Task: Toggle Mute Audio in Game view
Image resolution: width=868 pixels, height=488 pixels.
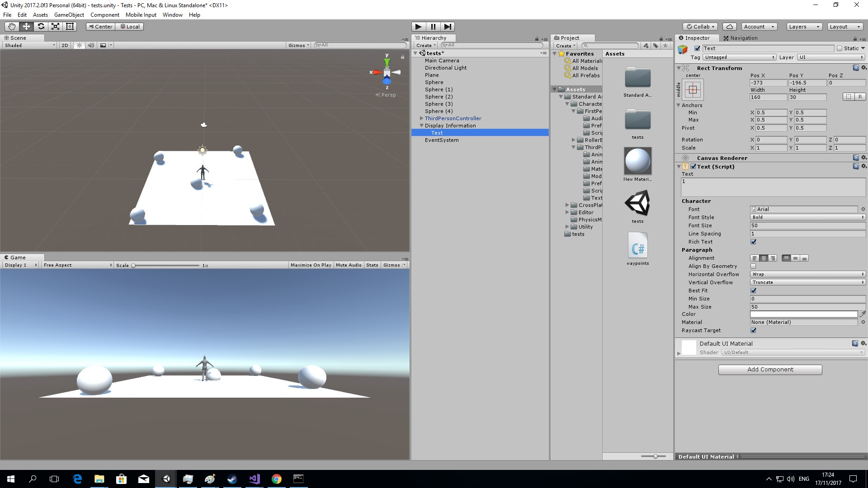Action: (349, 265)
